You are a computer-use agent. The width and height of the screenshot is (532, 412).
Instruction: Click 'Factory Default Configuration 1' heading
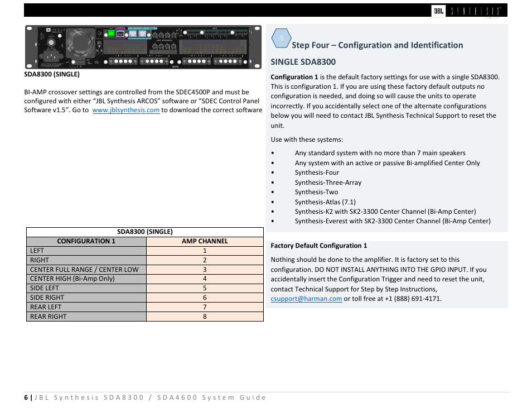pyautogui.click(x=318, y=246)
